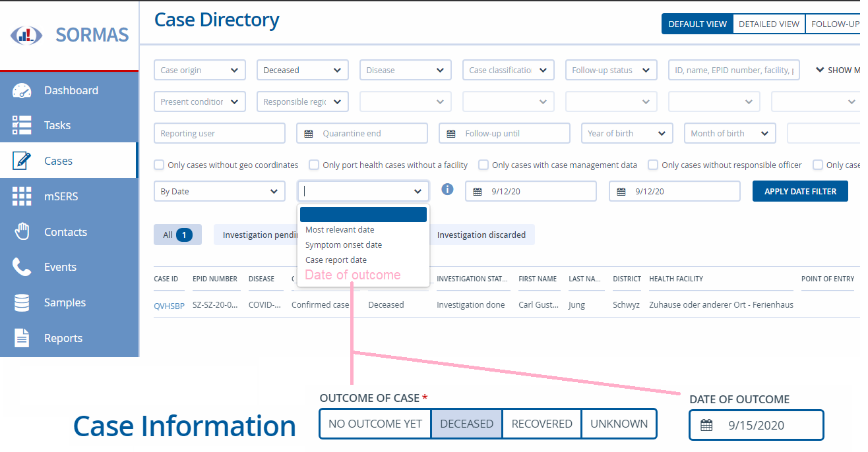Viewport: 868px width, 452px height.
Task: Toggle Only cases without geo coordinates
Action: click(x=159, y=165)
